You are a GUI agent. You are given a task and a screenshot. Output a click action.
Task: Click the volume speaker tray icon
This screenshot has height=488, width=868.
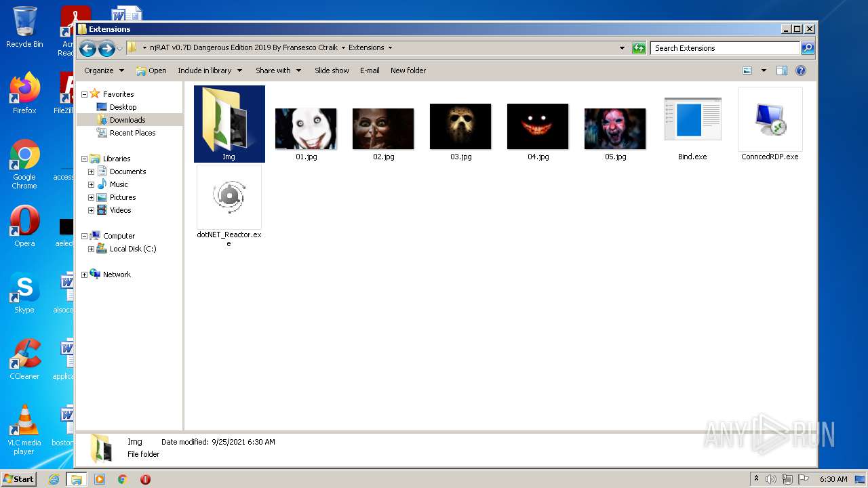click(x=771, y=479)
